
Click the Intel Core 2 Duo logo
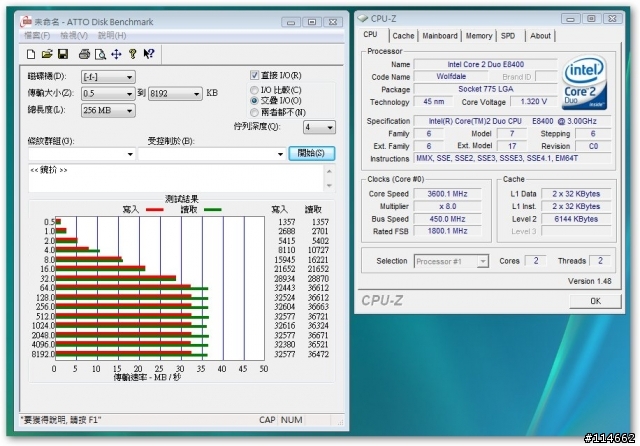585,84
